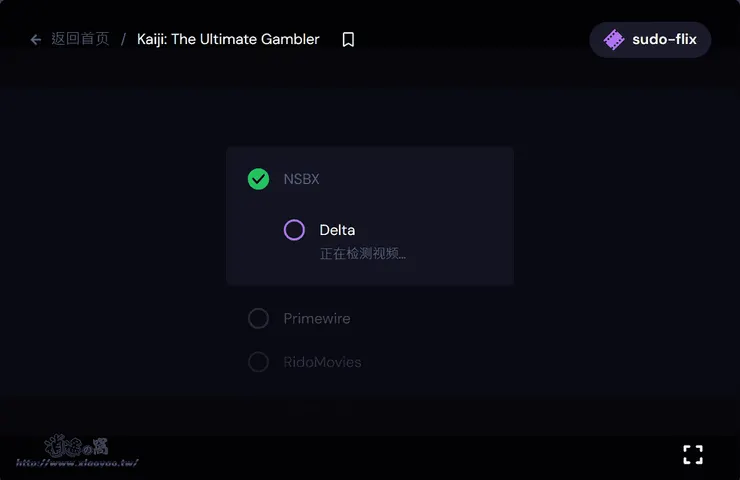Choose the RidoMovies source name
The height and width of the screenshot is (480, 740).
click(322, 362)
